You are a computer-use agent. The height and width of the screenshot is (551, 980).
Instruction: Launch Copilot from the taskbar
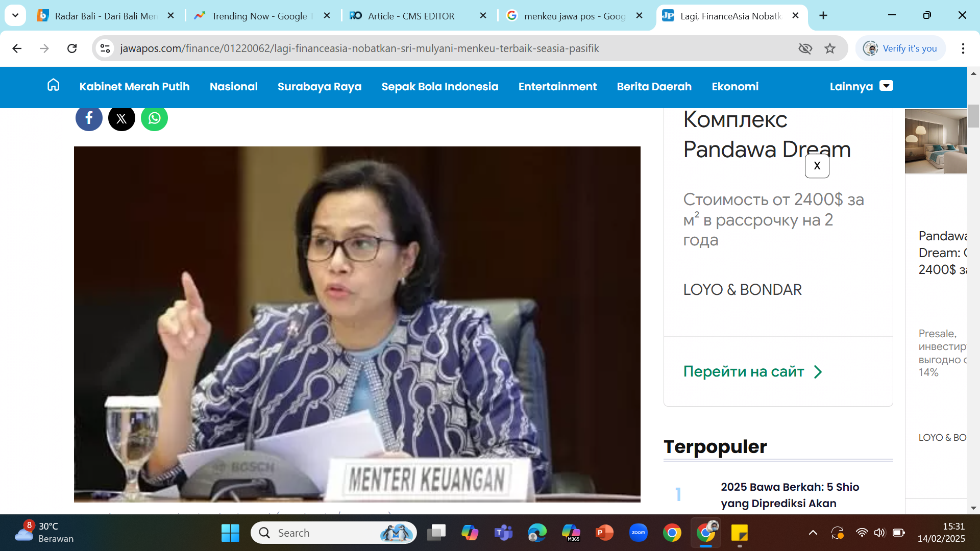[x=470, y=533]
